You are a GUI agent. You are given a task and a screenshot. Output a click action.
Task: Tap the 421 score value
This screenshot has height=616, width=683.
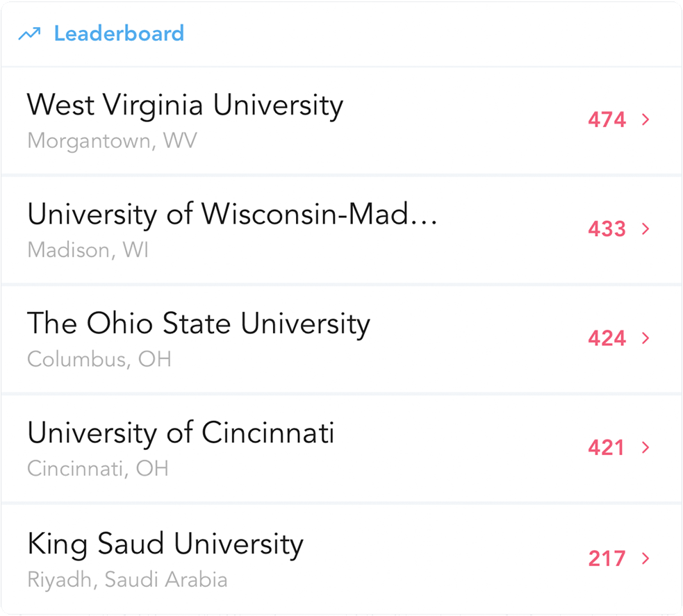click(x=607, y=448)
